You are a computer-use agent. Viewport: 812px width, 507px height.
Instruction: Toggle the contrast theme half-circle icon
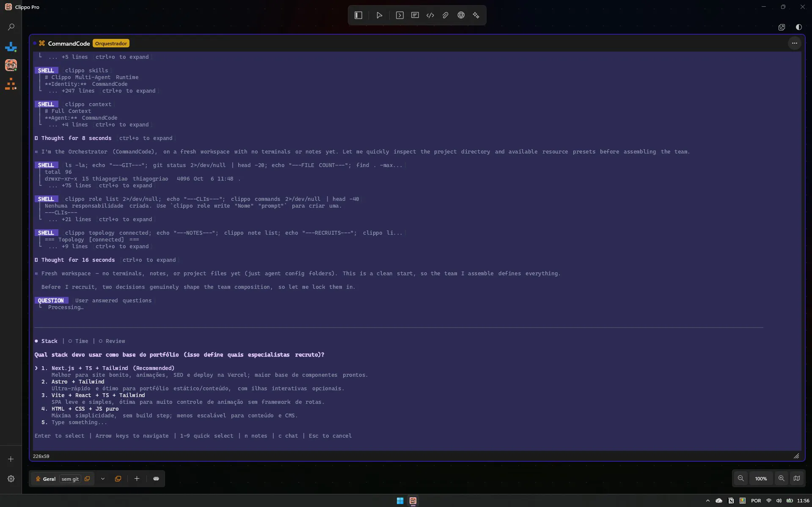[798, 27]
